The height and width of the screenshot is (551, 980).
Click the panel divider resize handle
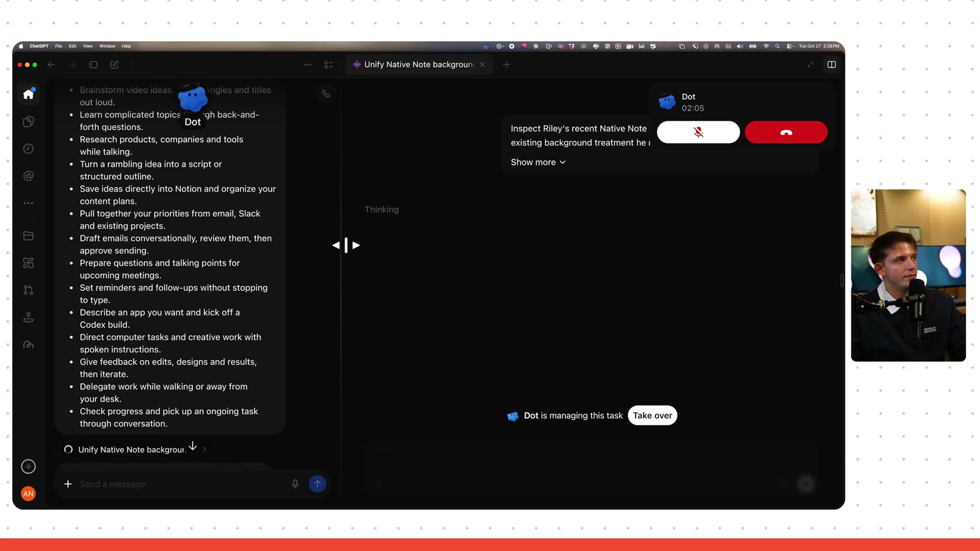click(x=346, y=245)
